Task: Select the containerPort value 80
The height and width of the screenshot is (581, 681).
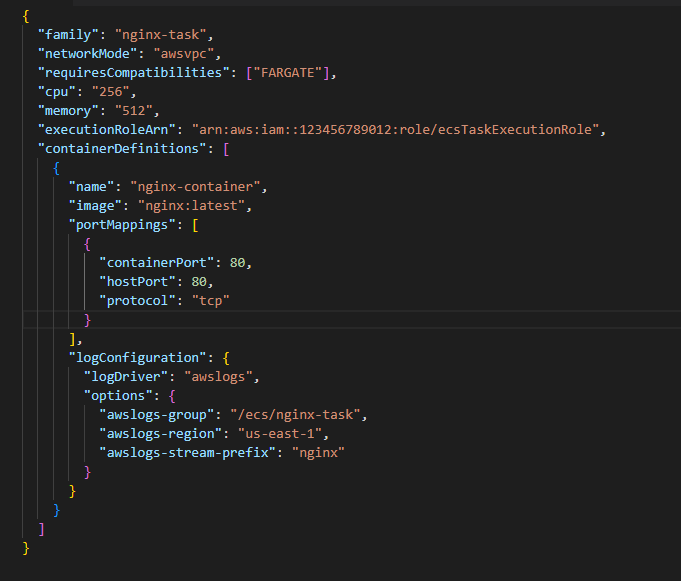Action: [x=237, y=263]
